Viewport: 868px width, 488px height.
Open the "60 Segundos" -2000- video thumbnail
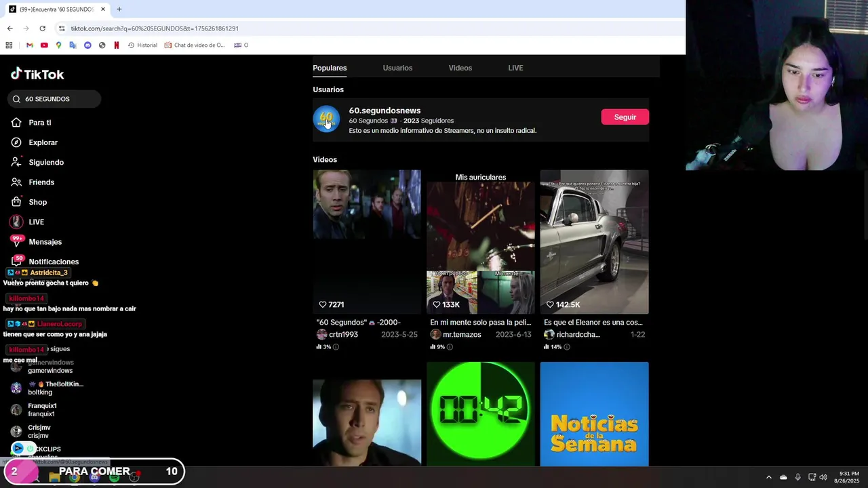[x=367, y=241]
